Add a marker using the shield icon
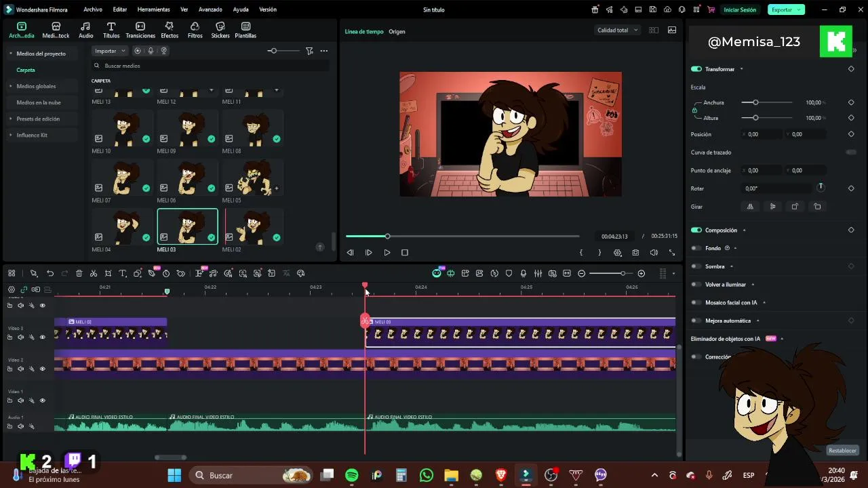868x488 pixels. (x=509, y=273)
